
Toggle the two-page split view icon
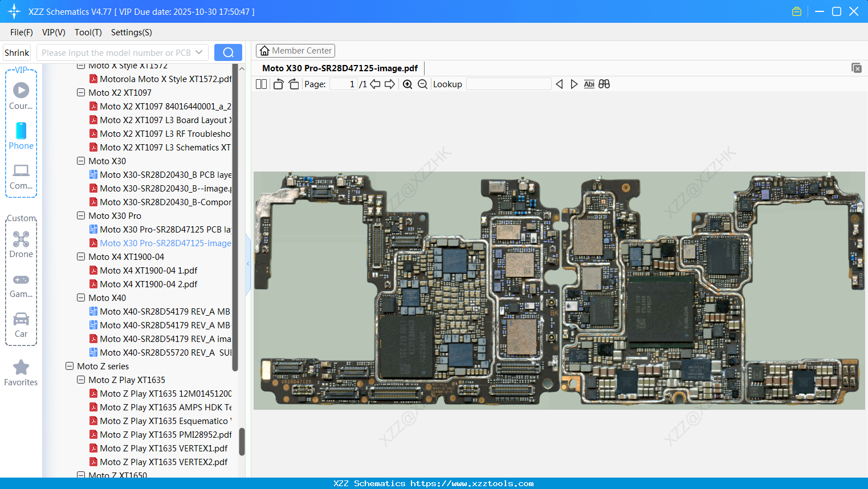coord(261,84)
